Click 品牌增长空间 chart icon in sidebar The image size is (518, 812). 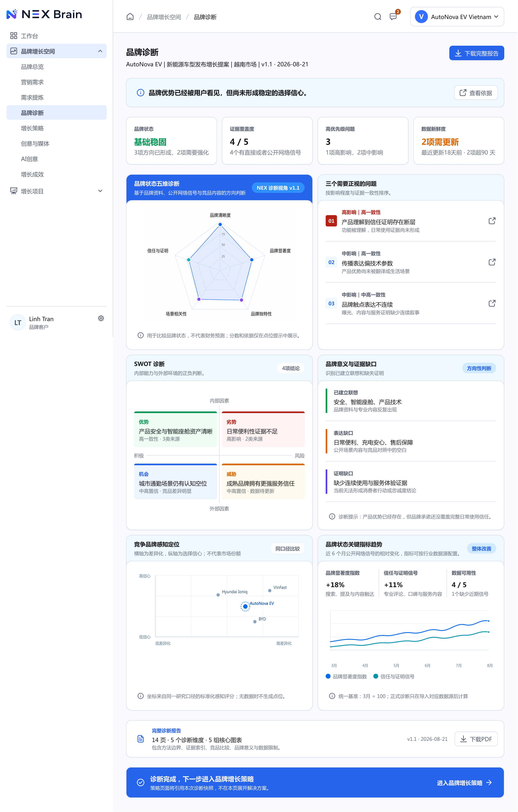pyautogui.click(x=14, y=51)
